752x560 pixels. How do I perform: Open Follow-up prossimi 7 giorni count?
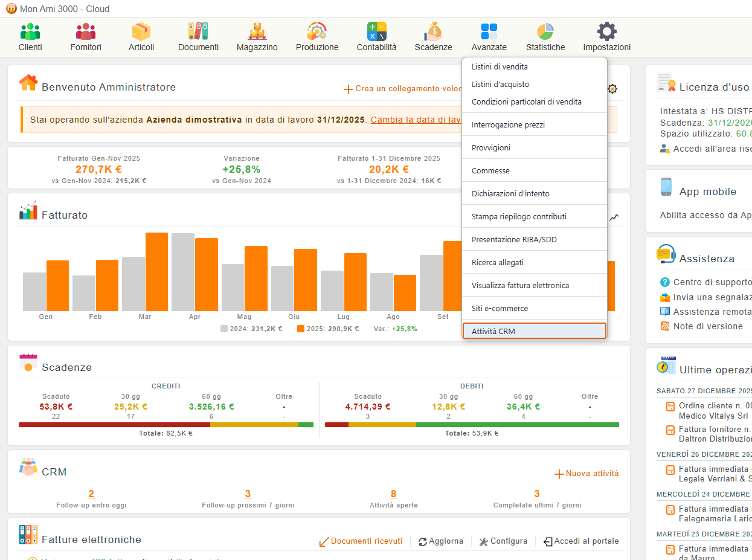tap(248, 494)
